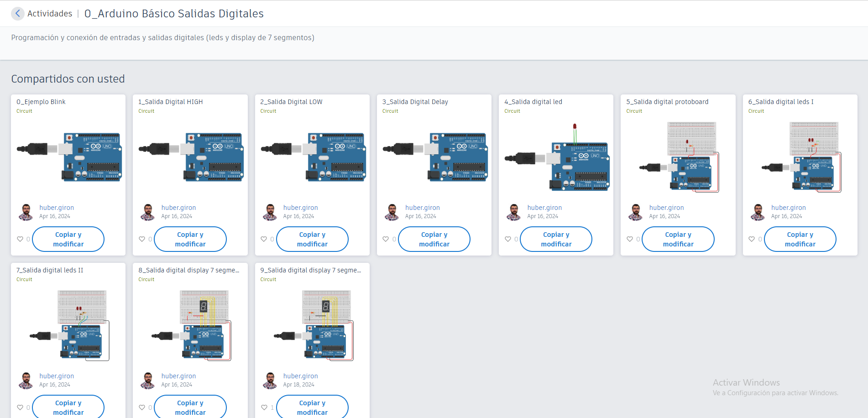Open the Actividades breadcrumb link

[50, 14]
